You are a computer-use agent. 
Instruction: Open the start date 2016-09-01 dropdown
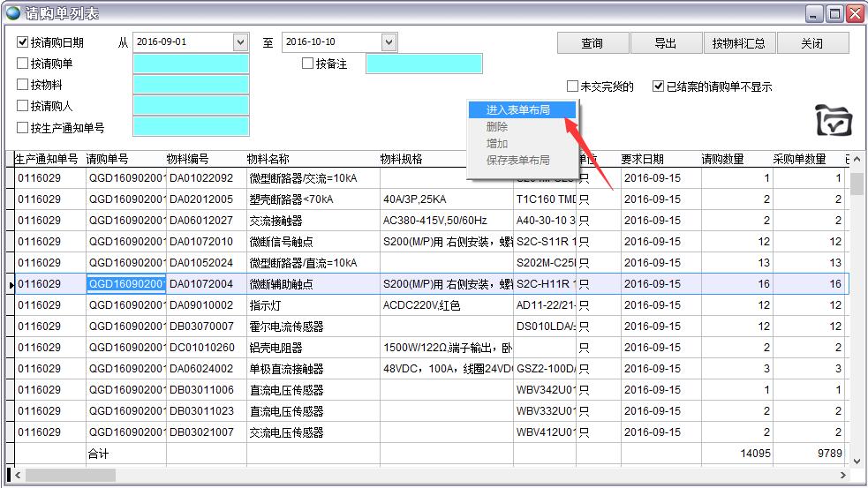pyautogui.click(x=240, y=42)
